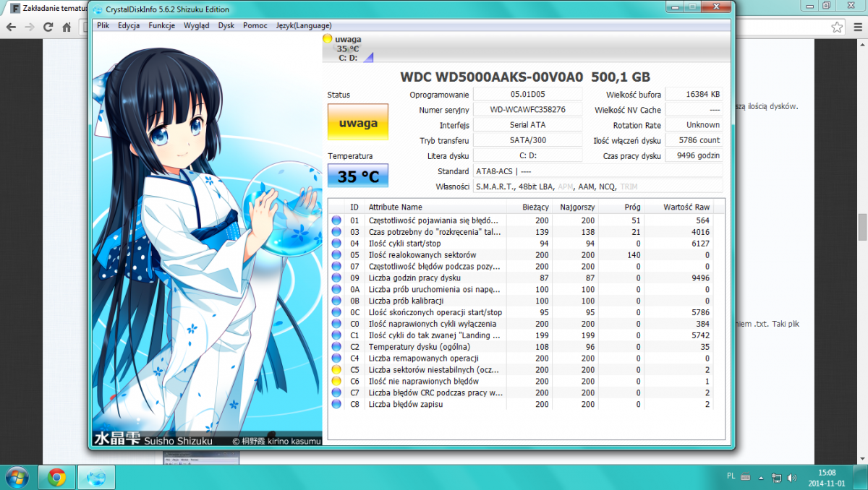
Task: Click the status orb for attribute 0B
Action: 336,301
